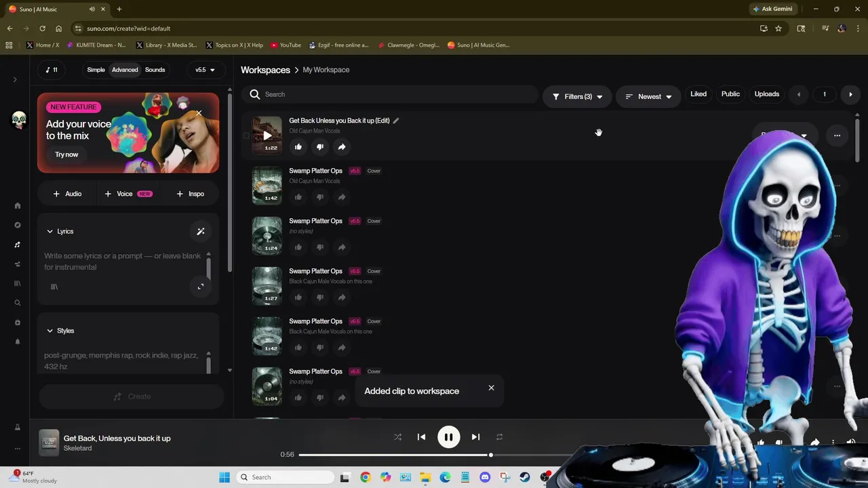868x488 pixels.
Task: Open the 1:04 Swamp Platter Ops thumbnail
Action: 267,386
